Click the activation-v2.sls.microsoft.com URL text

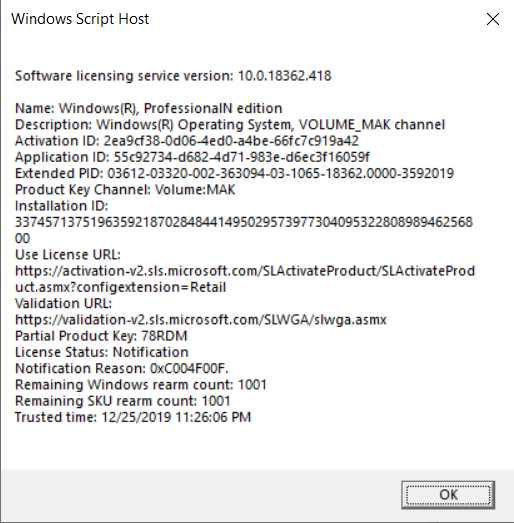click(245, 271)
